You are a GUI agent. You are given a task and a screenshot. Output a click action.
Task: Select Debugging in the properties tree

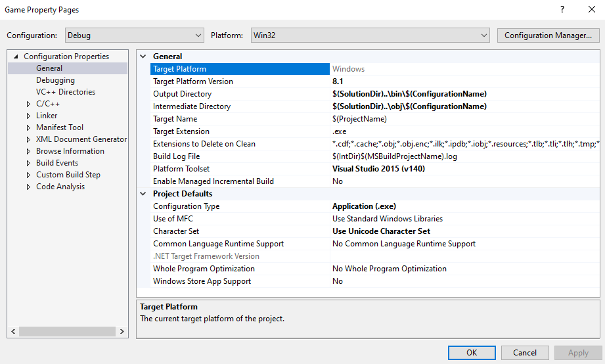[56, 80]
